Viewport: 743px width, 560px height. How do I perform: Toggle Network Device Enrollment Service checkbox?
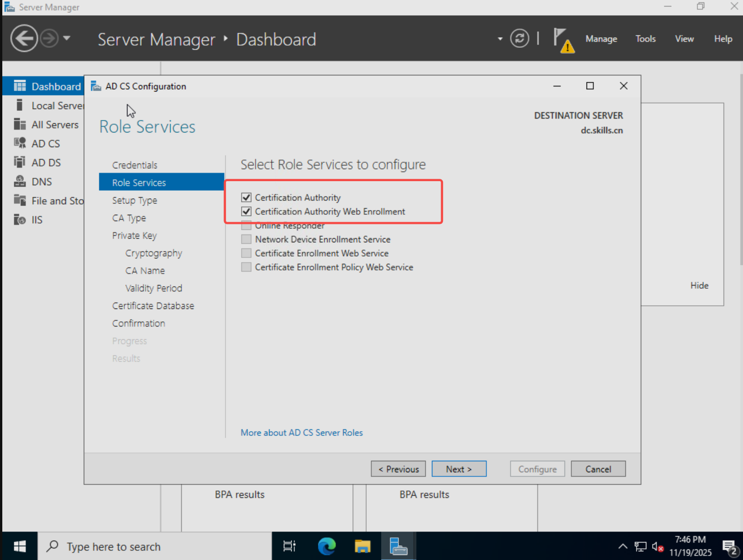246,239
